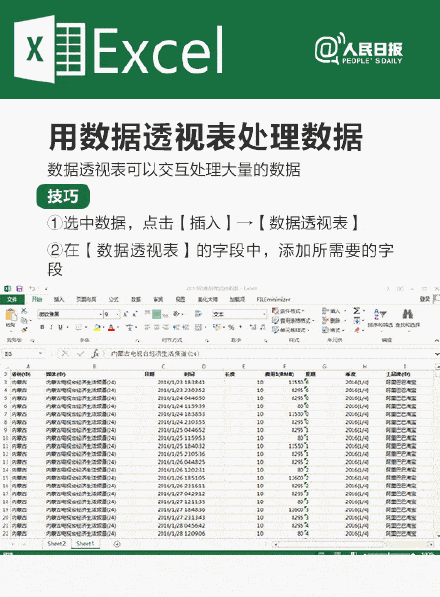Switch to the Formulas tab

pos(113,299)
